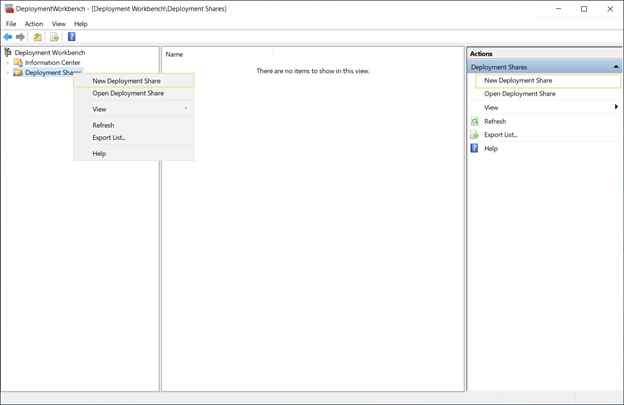The image size is (624, 405).
Task: Open the File menu
Action: [x=11, y=24]
